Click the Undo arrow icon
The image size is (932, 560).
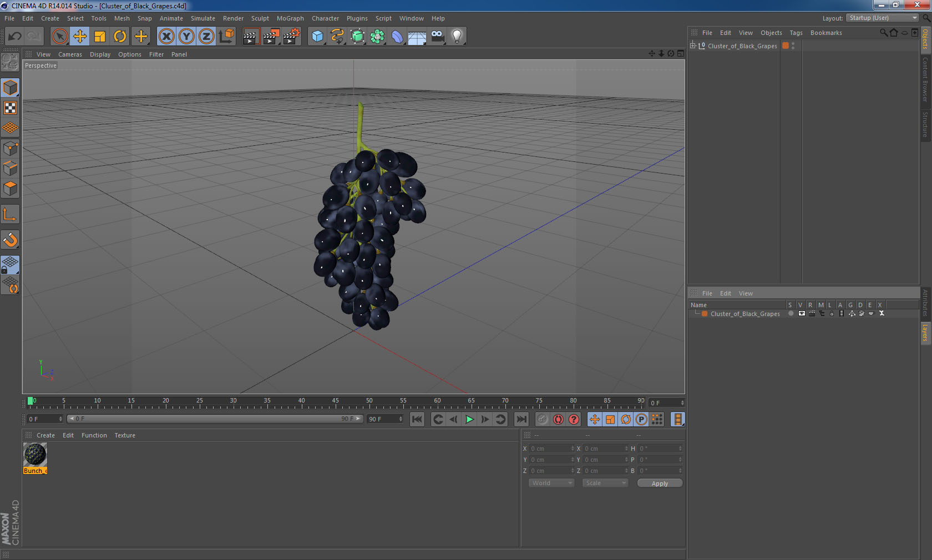click(14, 37)
